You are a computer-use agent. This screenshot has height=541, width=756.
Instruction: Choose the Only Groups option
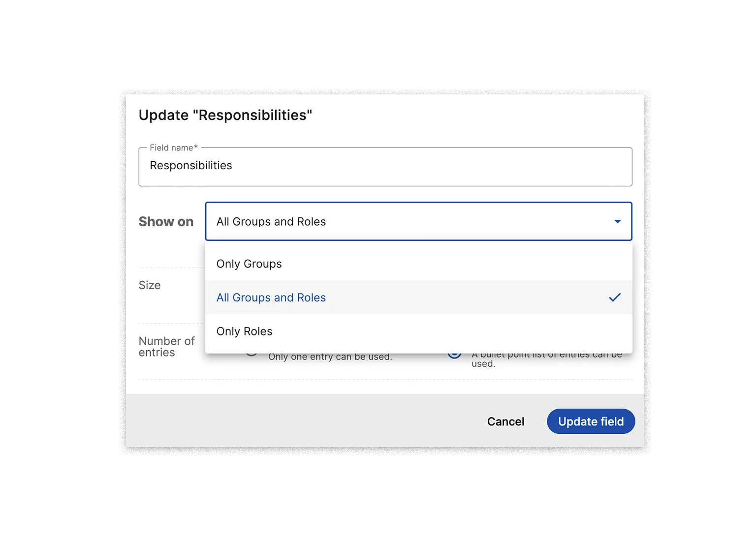250,264
